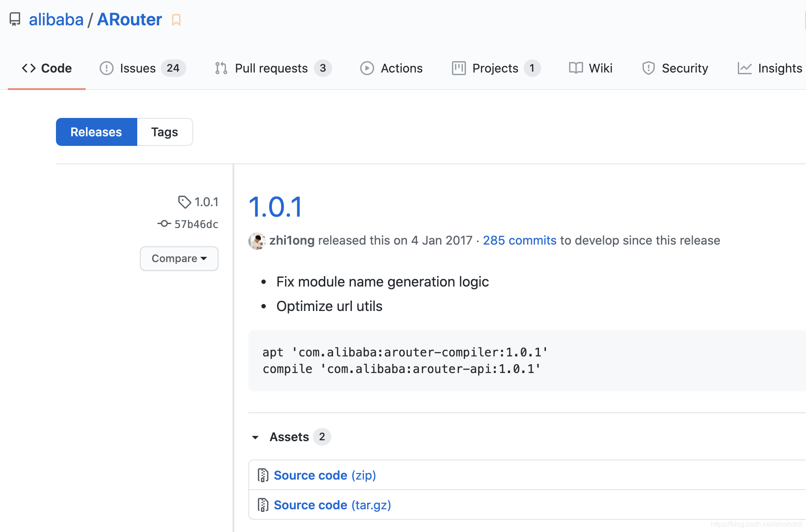Image resolution: width=806 pixels, height=532 pixels.
Task: Click the Issues count badge 24
Action: click(x=173, y=68)
